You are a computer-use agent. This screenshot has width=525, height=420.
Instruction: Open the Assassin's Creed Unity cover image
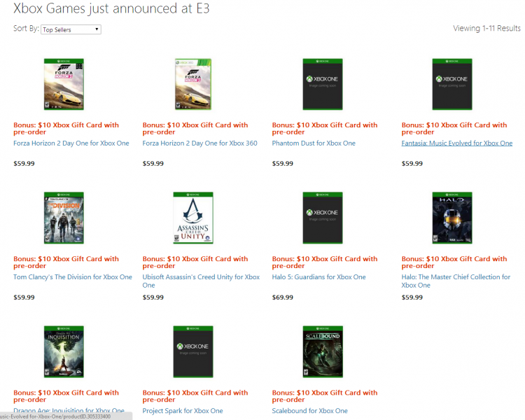193,218
